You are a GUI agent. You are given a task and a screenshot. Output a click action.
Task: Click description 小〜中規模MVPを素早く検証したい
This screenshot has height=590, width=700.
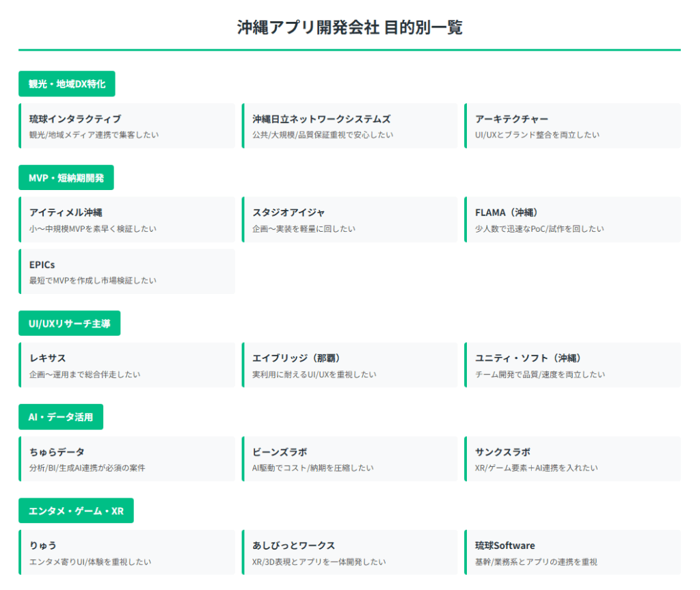tap(93, 228)
